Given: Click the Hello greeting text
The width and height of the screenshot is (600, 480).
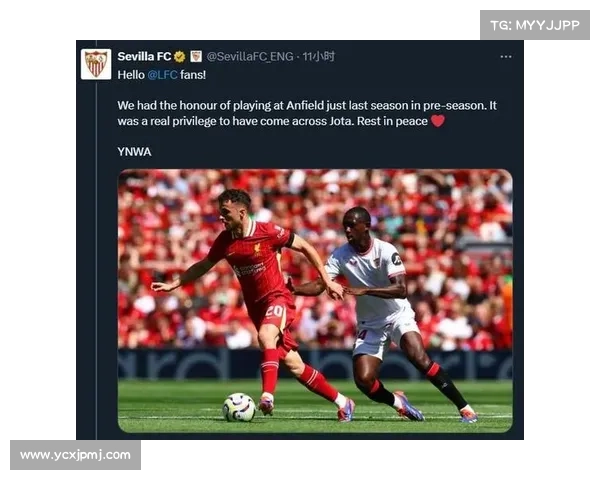Looking at the screenshot, I should pos(131,75).
